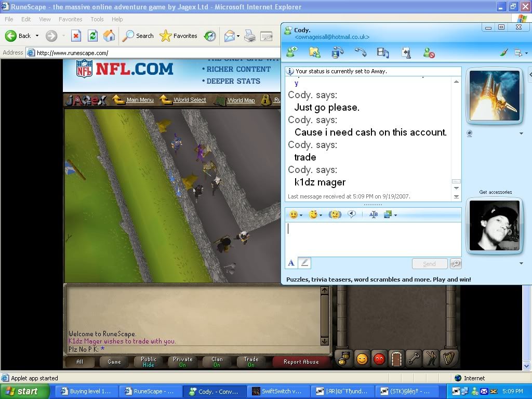
Task: Open RuneScape music harp icon
Action: point(449,358)
